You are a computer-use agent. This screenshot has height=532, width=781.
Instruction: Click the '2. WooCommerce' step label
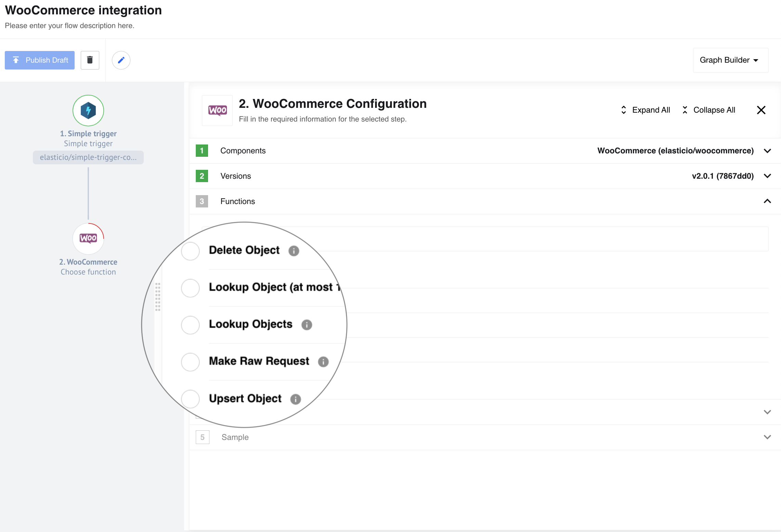click(88, 262)
